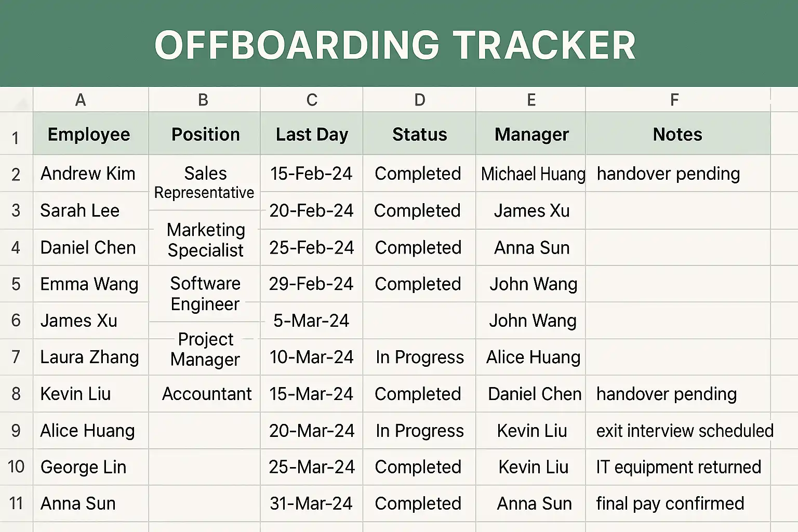Select the column A header
Screen dimensions: 798x532
pos(81,100)
